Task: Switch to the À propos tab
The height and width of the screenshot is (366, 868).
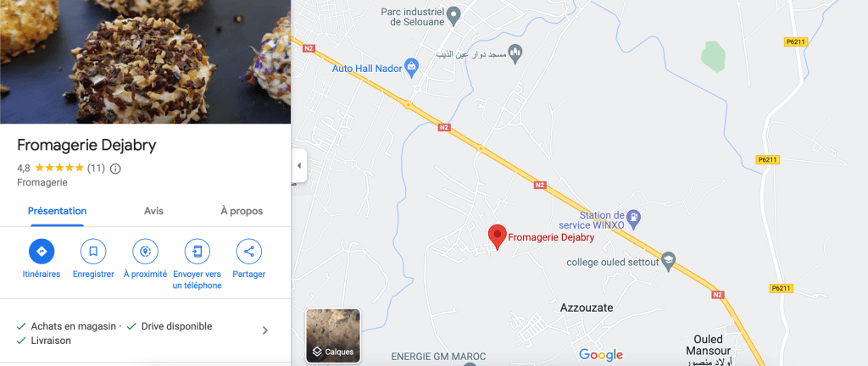Action: (x=242, y=211)
